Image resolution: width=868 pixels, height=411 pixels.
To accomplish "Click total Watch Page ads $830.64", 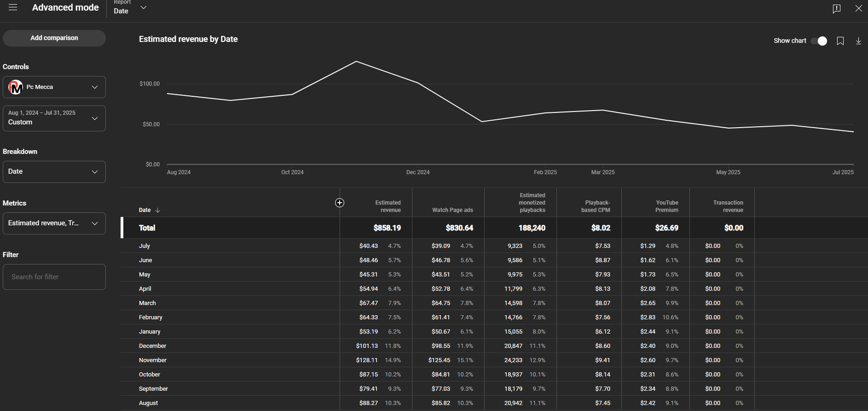I will (x=459, y=228).
